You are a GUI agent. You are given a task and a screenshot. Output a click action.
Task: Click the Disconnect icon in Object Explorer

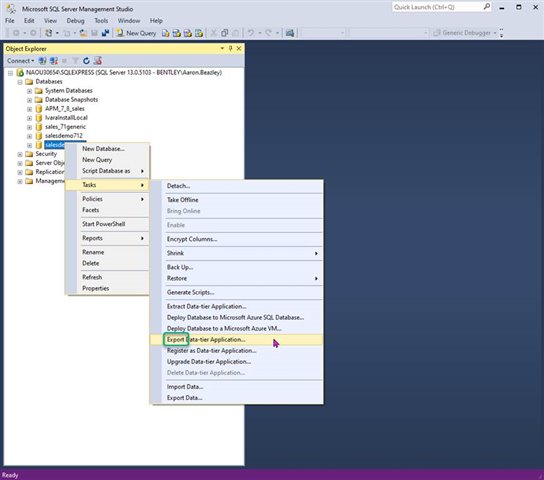53,61
